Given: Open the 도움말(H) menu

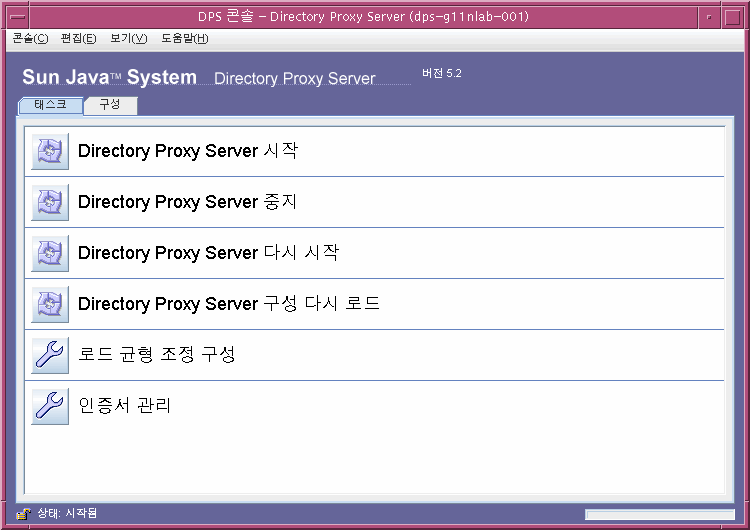Looking at the screenshot, I should [x=185, y=39].
